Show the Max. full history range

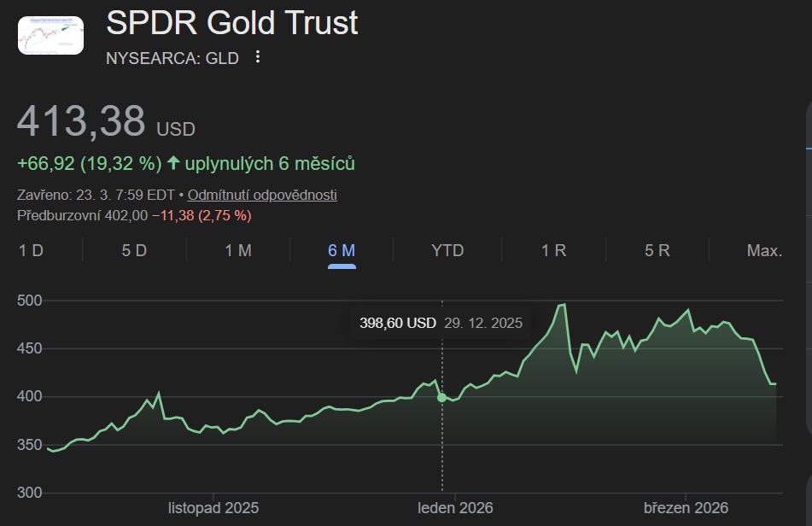(764, 250)
